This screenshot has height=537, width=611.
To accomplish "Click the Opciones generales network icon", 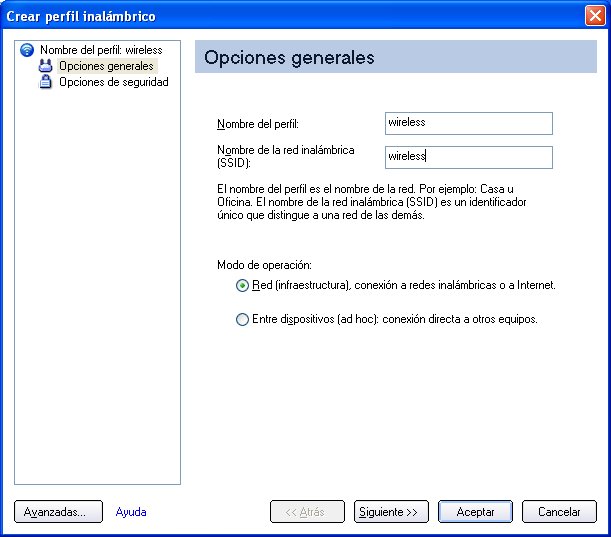I will [x=46, y=66].
